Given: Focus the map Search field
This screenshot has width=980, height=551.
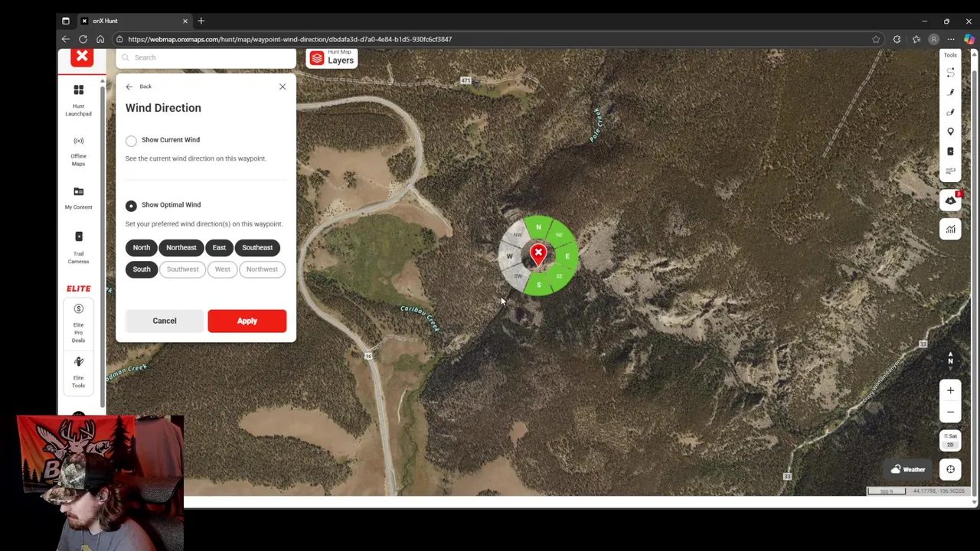Looking at the screenshot, I should pyautogui.click(x=206, y=57).
